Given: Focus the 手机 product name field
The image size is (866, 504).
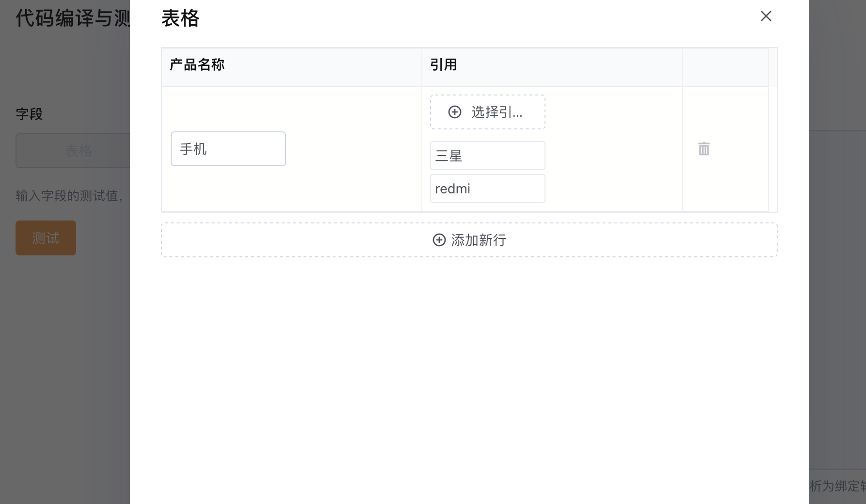Looking at the screenshot, I should pos(228,149).
